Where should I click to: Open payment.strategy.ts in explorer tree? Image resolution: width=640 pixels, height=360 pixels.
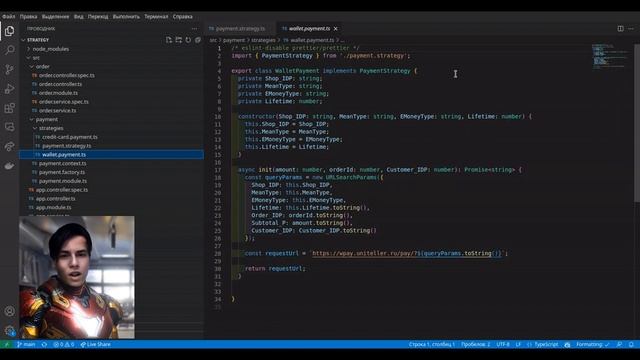tap(67, 146)
